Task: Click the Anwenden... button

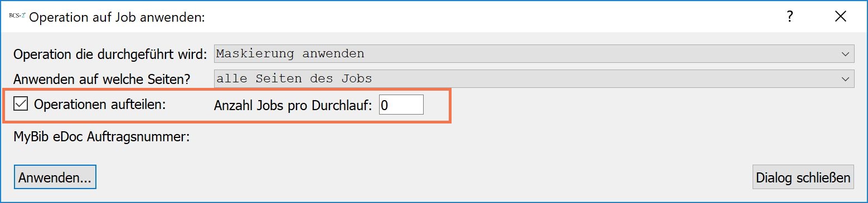Action: pos(55,178)
